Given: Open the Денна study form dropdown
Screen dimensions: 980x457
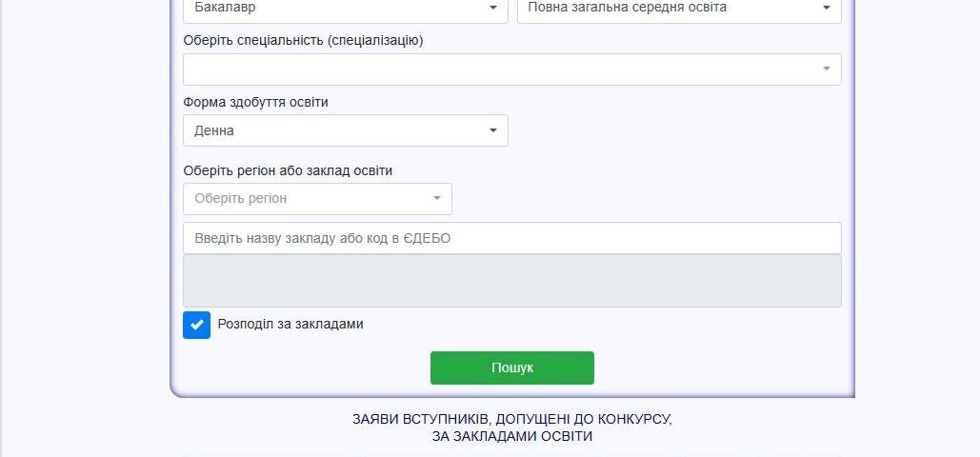Looking at the screenshot, I should point(345,130).
